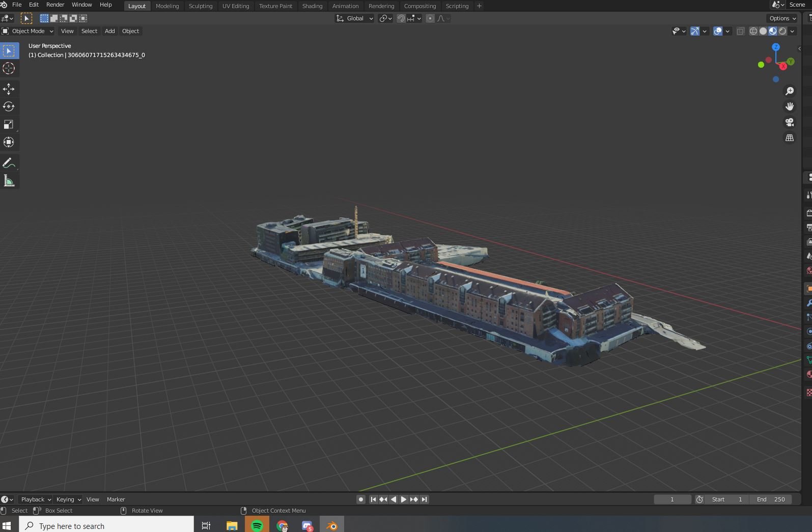This screenshot has height=532, width=812.
Task: Open the Window menu
Action: pyautogui.click(x=82, y=5)
